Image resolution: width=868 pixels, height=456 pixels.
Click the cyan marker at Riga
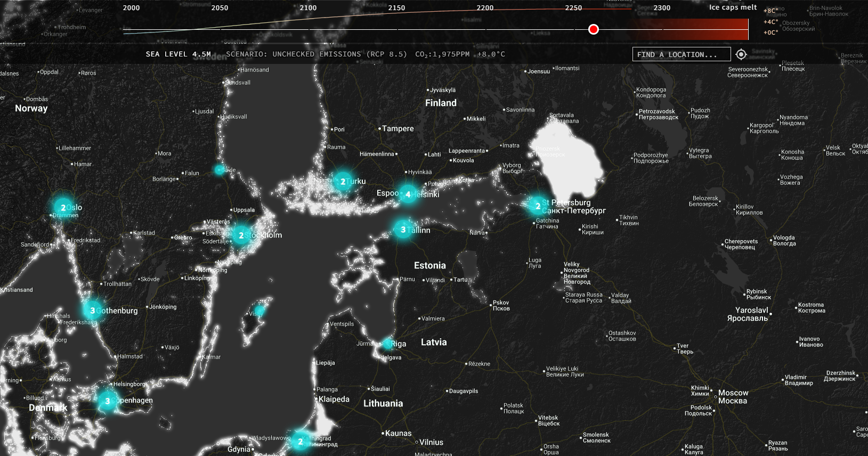coord(387,344)
